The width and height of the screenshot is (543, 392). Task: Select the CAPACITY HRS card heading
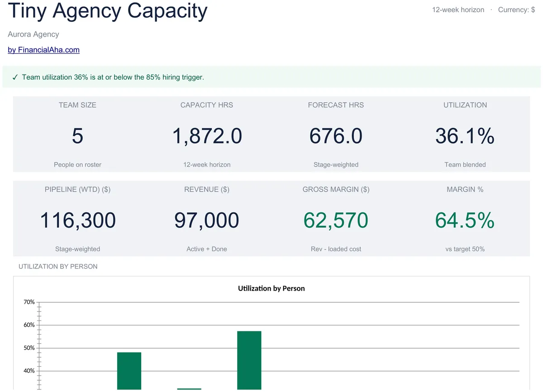click(x=207, y=105)
